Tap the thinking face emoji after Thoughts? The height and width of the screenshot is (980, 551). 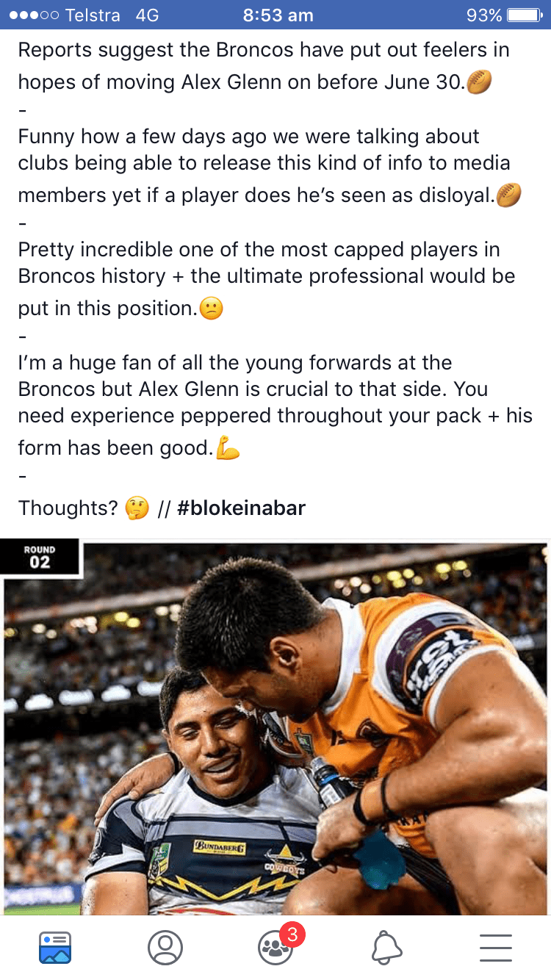pyautogui.click(x=137, y=508)
